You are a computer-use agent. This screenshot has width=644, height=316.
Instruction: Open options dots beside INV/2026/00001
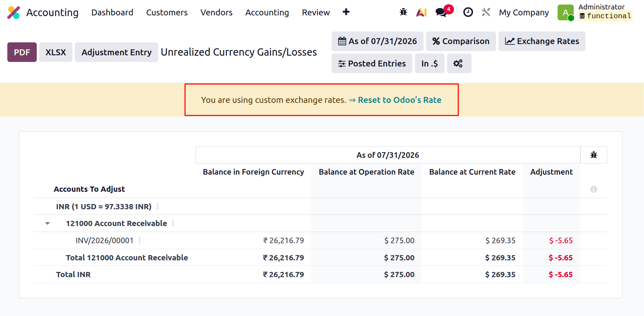[140, 240]
